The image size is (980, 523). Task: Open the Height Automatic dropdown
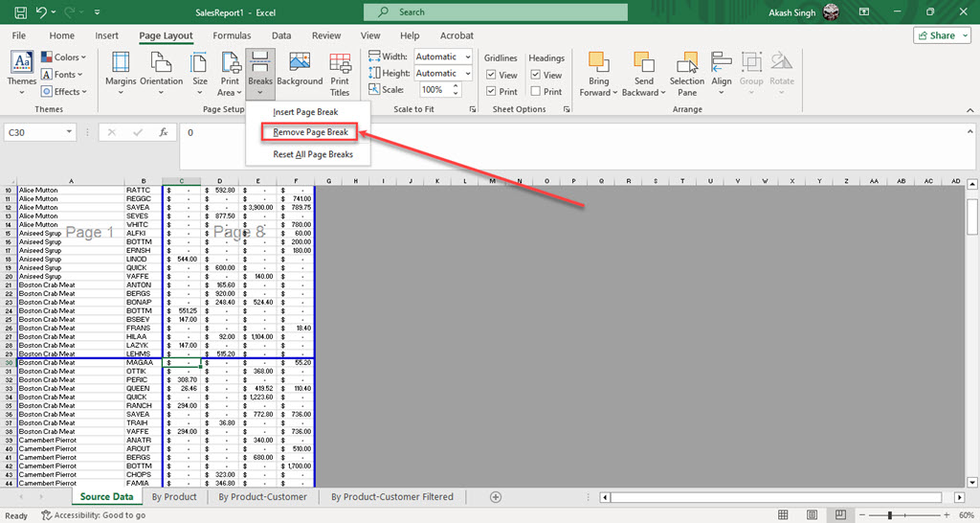click(x=467, y=73)
